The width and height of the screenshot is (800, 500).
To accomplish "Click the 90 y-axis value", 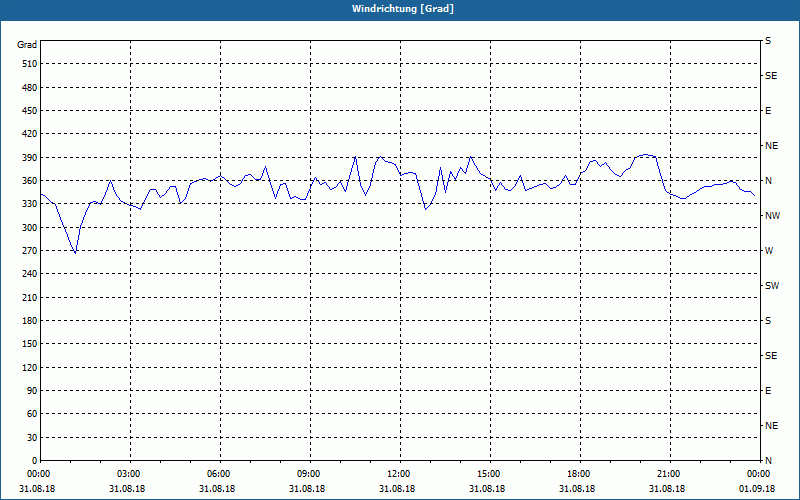I will click(32, 391).
